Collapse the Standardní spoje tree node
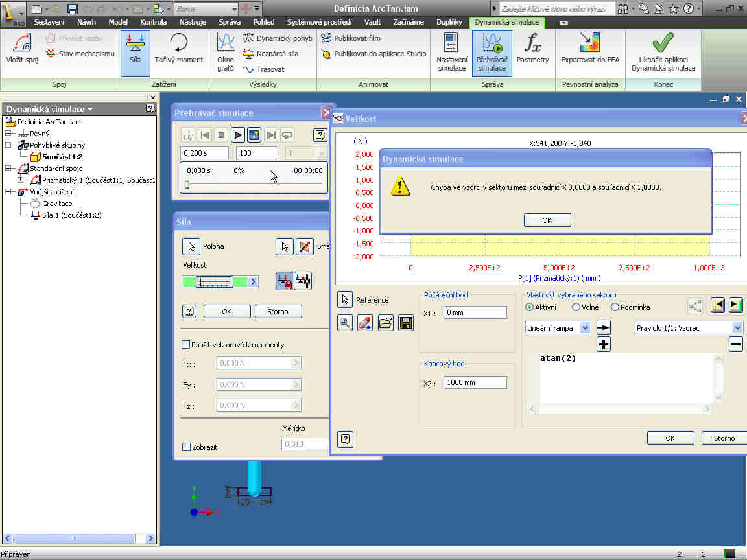 8,168
